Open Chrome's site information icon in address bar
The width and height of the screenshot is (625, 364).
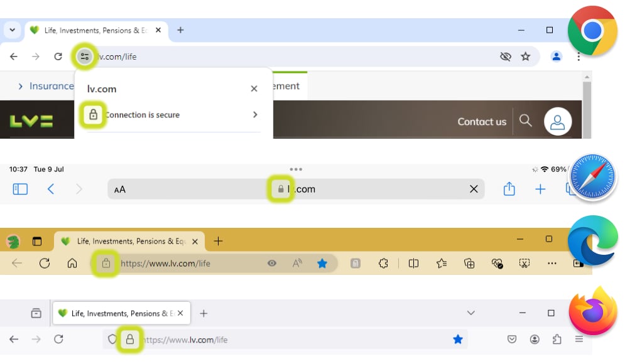[x=85, y=56]
